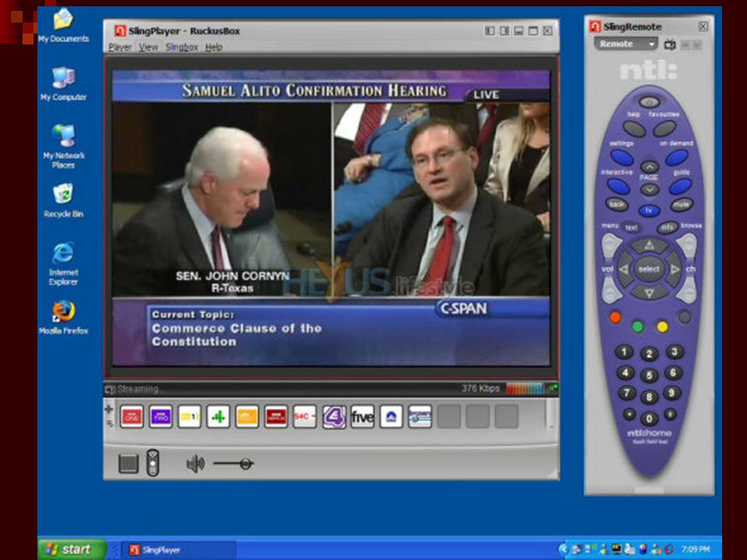747x560 pixels.
Task: Click the stream quality color bar meter
Action: tap(524, 389)
